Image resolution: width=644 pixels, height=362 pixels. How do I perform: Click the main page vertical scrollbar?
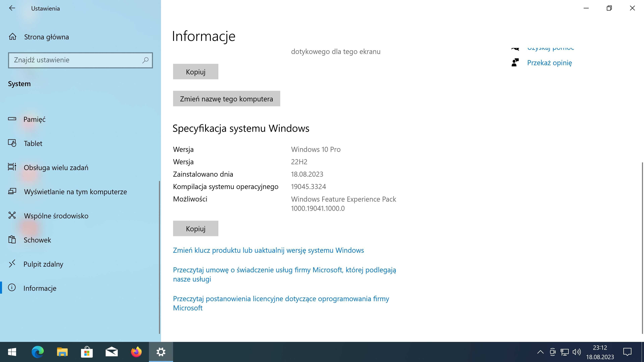[642, 248]
